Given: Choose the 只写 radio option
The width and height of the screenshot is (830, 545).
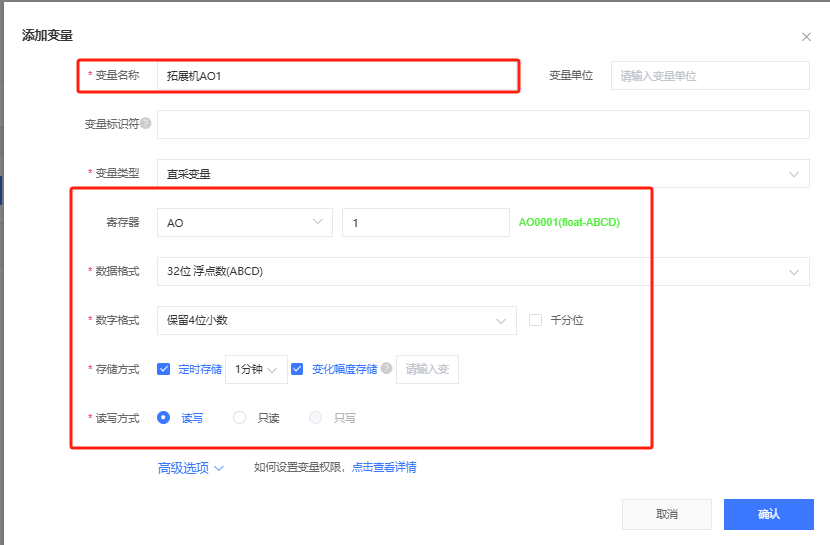Looking at the screenshot, I should coord(316,418).
